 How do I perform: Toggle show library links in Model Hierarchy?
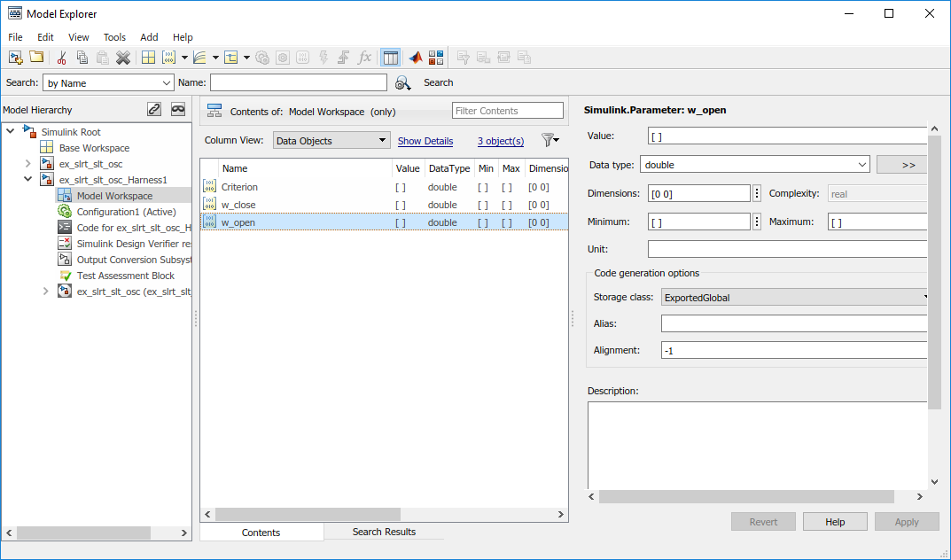click(x=154, y=109)
